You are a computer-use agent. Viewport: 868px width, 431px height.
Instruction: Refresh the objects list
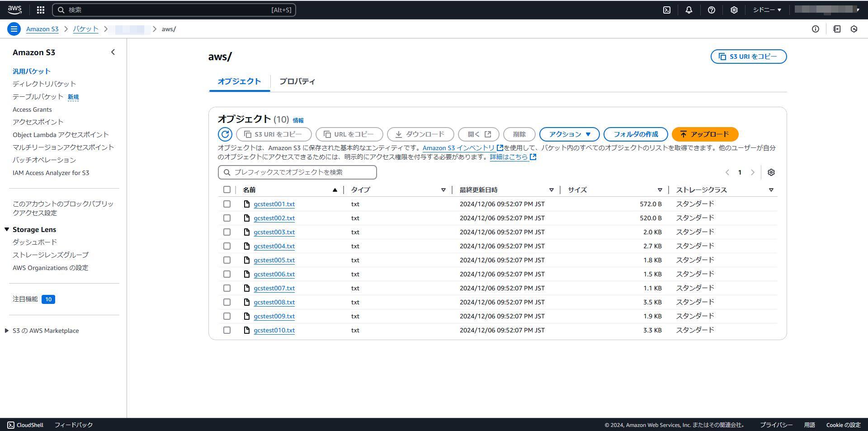pyautogui.click(x=225, y=134)
